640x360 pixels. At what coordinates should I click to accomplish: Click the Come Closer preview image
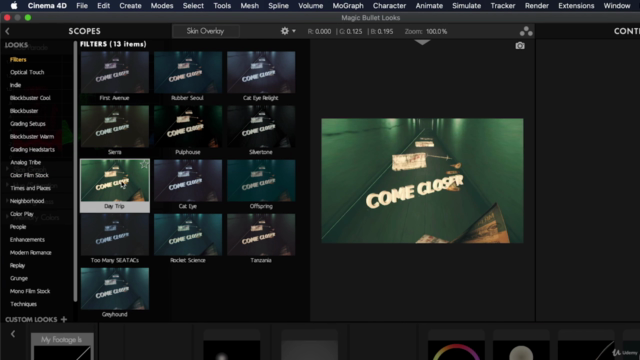click(422, 181)
